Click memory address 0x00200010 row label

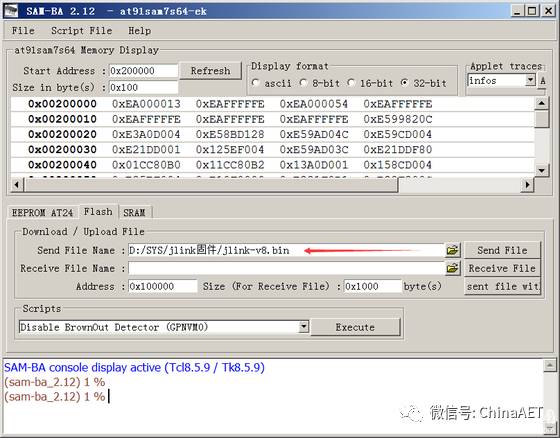[62, 119]
